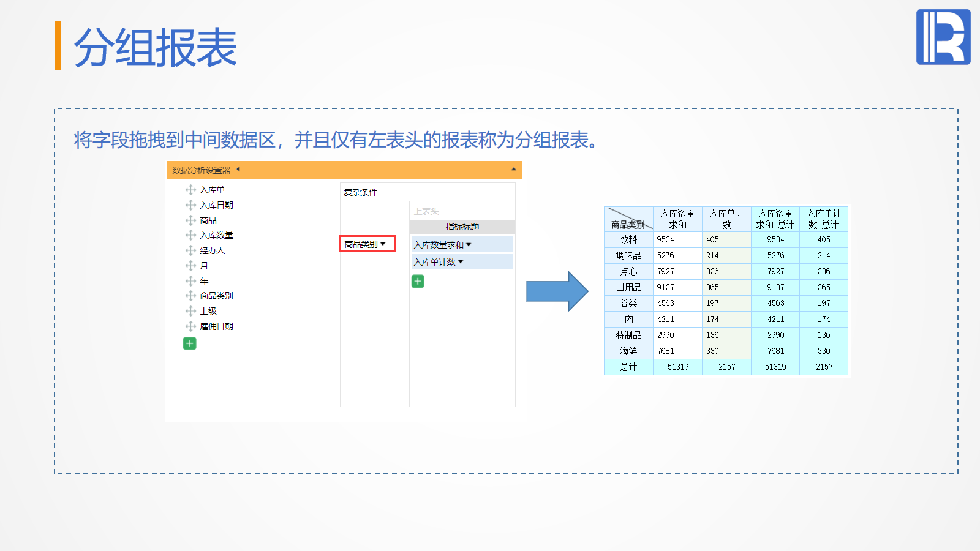This screenshot has height=551, width=980.
Task: Click the blue R logo top right
Action: click(943, 37)
